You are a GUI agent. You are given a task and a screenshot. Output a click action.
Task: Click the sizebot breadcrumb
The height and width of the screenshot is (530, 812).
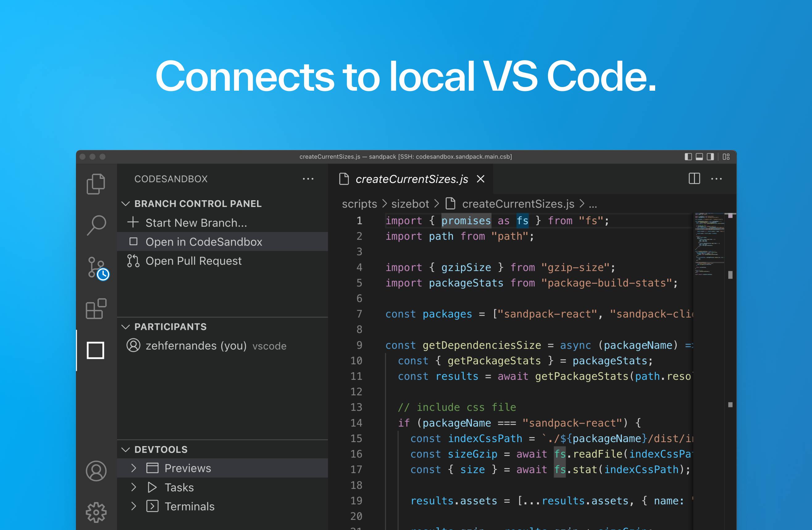point(410,204)
